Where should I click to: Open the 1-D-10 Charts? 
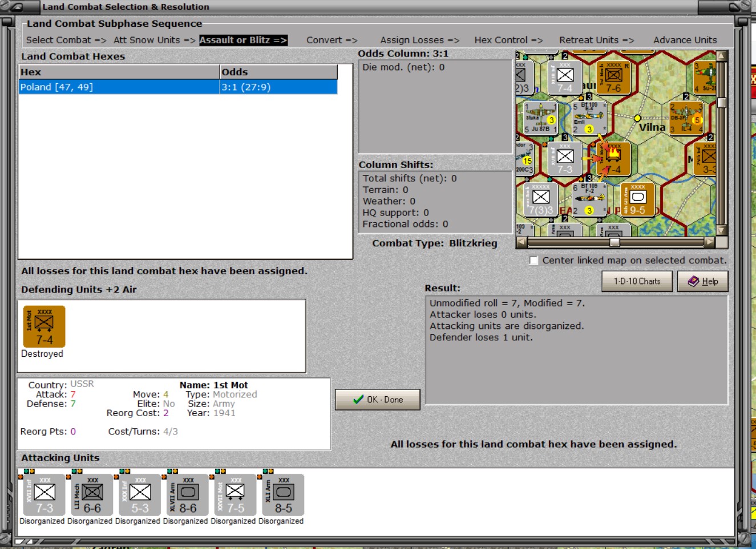[637, 281]
